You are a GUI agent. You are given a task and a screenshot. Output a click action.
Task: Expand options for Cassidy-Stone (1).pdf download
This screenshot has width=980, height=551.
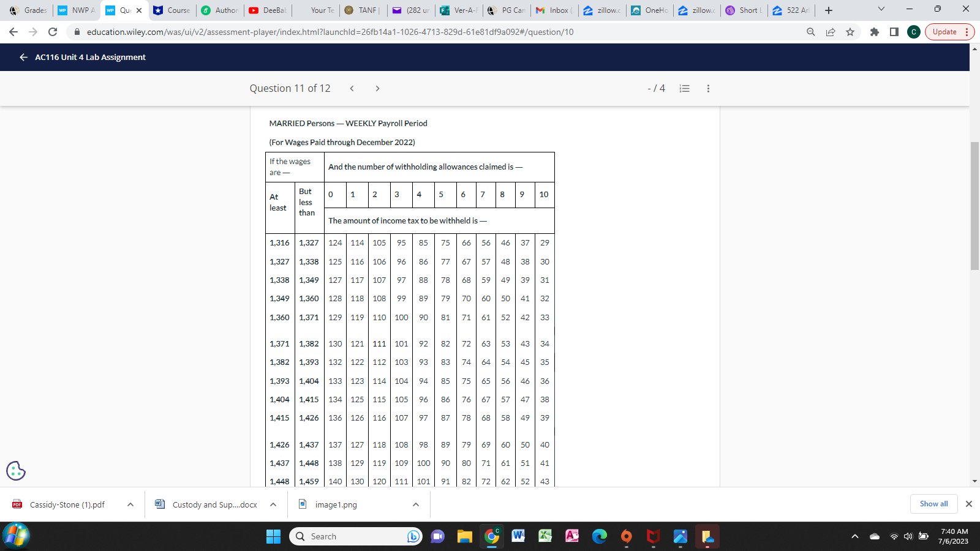pos(130,504)
